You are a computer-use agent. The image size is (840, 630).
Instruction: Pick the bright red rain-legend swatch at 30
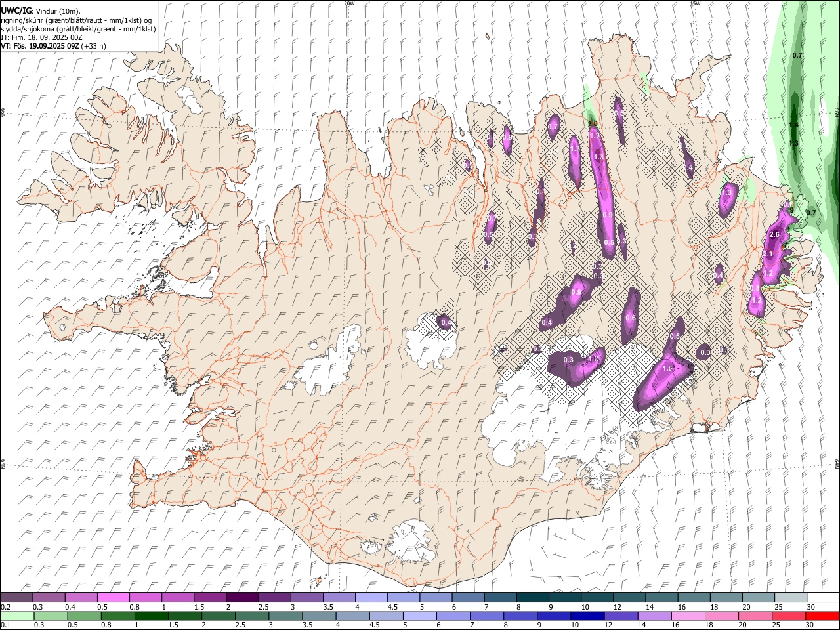[x=822, y=616]
